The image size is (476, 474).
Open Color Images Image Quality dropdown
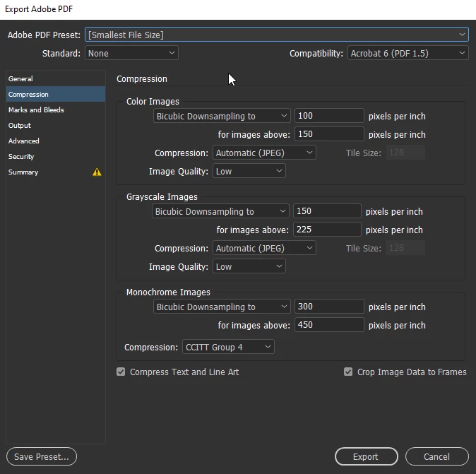click(x=249, y=171)
